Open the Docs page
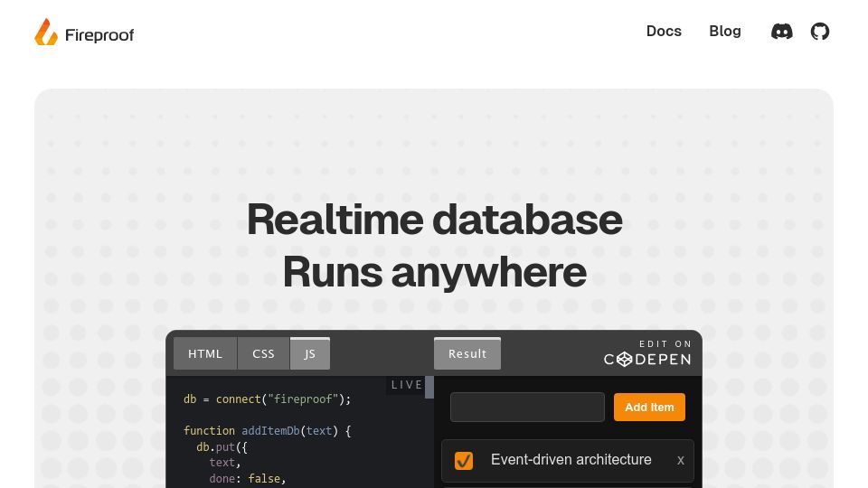 [x=664, y=31]
